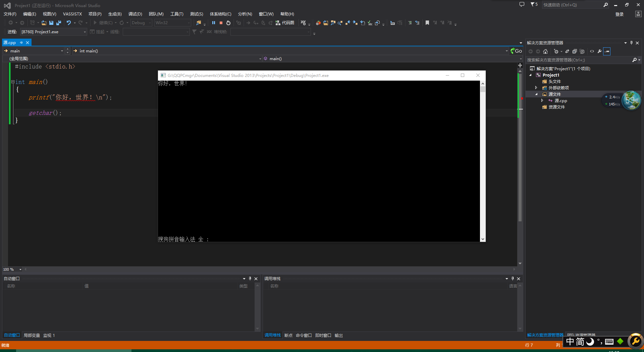Screen dimensions: 644x352
Task: Open the 生成(B) menu
Action: pyautogui.click(x=115, y=14)
